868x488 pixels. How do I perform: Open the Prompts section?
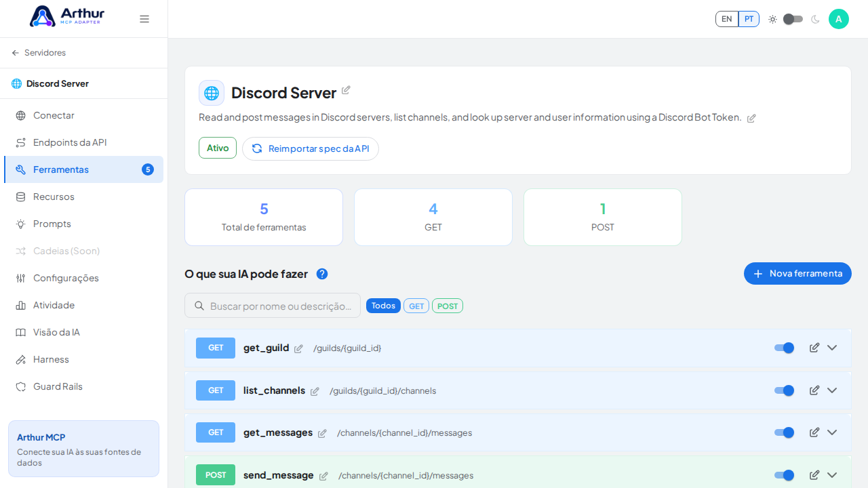(83, 224)
